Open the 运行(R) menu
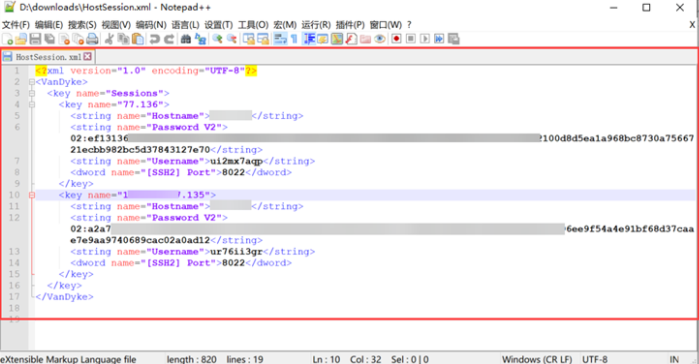This screenshot has height=364, width=699. click(x=316, y=25)
